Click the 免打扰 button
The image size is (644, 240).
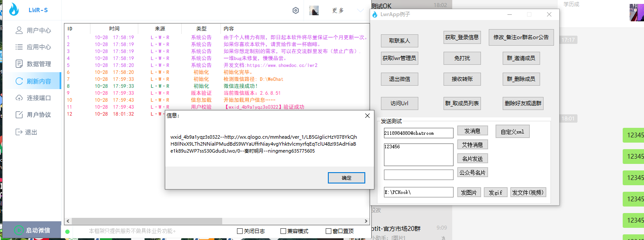[462, 58]
